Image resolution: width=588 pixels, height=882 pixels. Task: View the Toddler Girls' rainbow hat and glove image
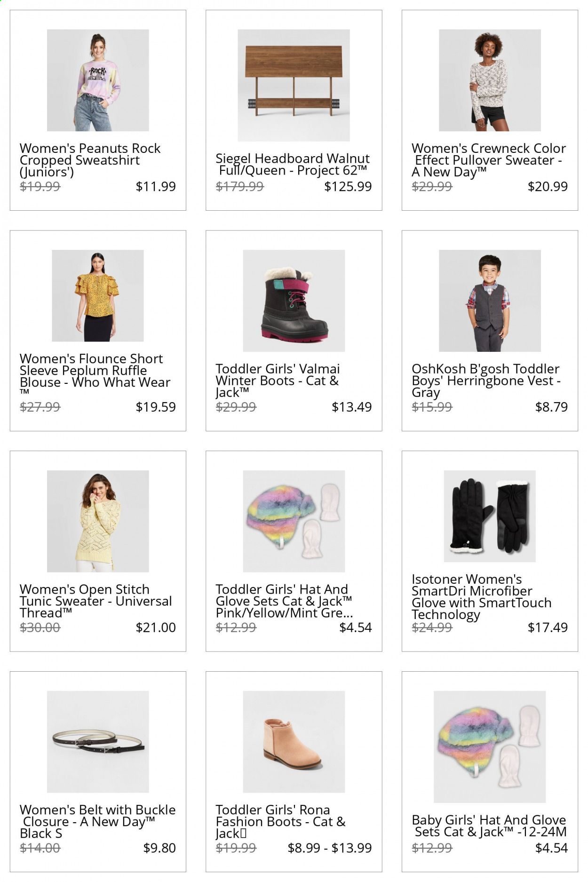point(294,521)
